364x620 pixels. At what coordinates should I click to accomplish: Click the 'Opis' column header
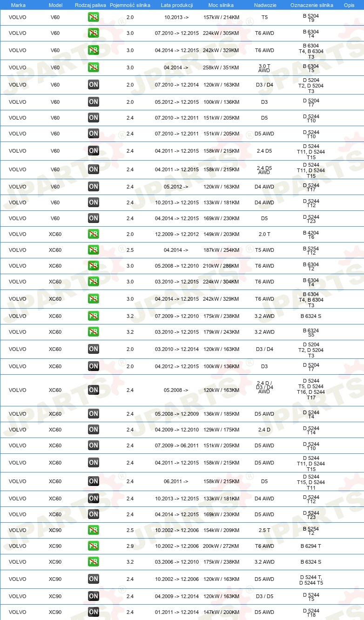349,5
